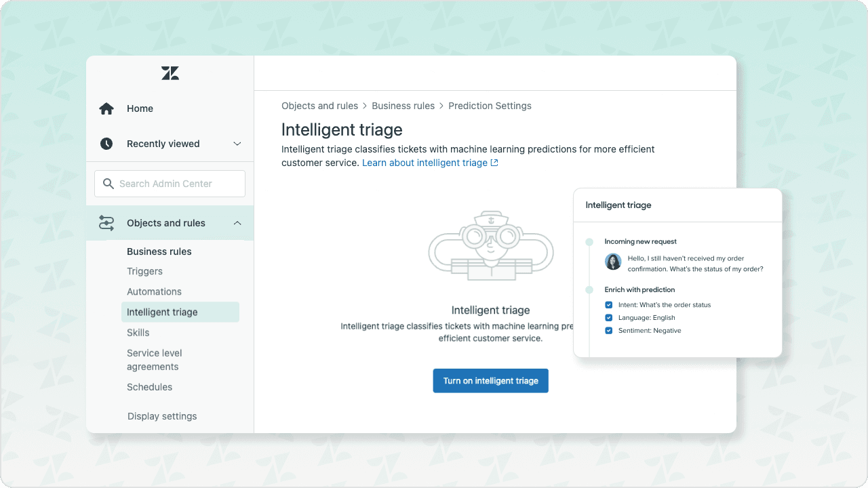Click the Search Admin Center field
This screenshot has height=488, width=868.
pos(176,184)
